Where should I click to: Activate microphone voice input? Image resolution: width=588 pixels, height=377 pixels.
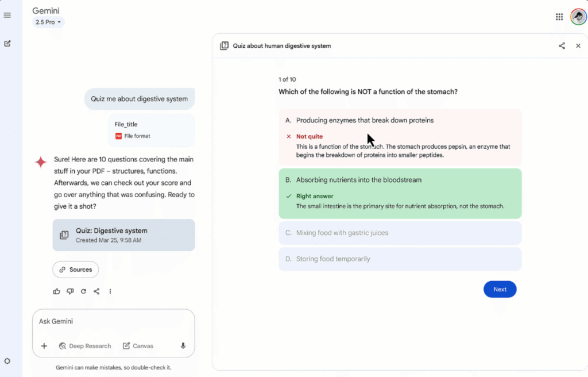(x=183, y=346)
